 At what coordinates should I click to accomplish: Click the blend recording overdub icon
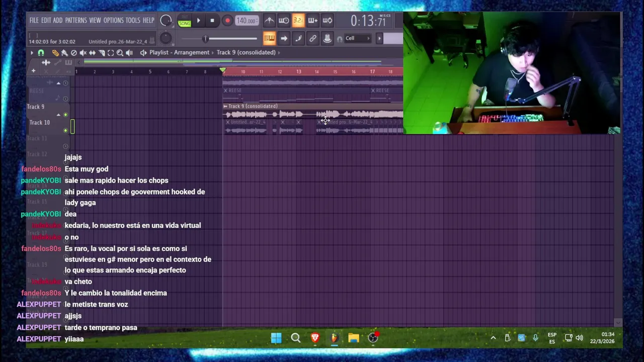(313, 21)
